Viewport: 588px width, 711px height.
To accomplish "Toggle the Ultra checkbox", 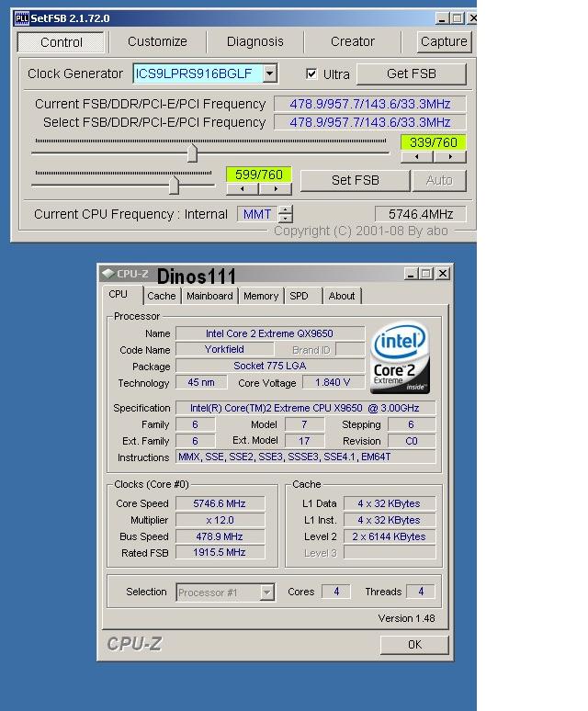I will click(x=311, y=73).
